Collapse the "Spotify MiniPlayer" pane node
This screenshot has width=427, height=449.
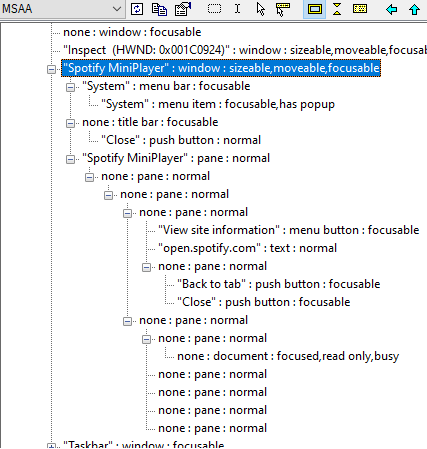[70, 159]
